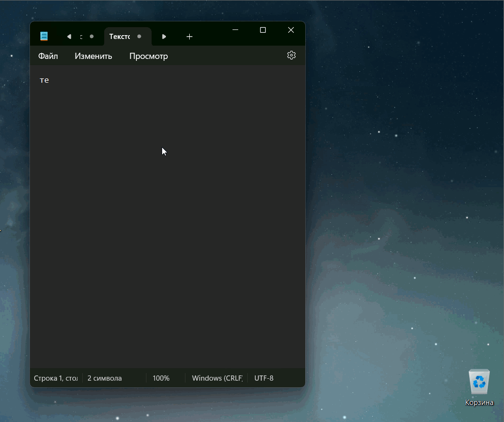Switch to the partially hidden left tab
The width and height of the screenshot is (504, 422).
(x=81, y=37)
